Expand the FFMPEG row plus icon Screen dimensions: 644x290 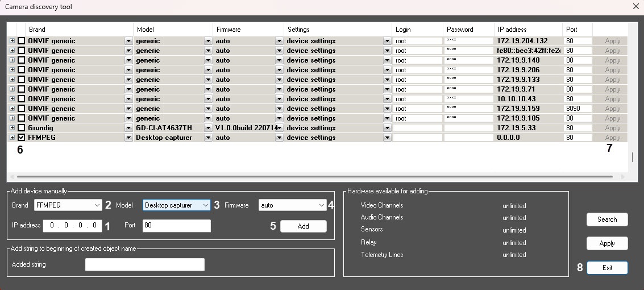point(12,138)
